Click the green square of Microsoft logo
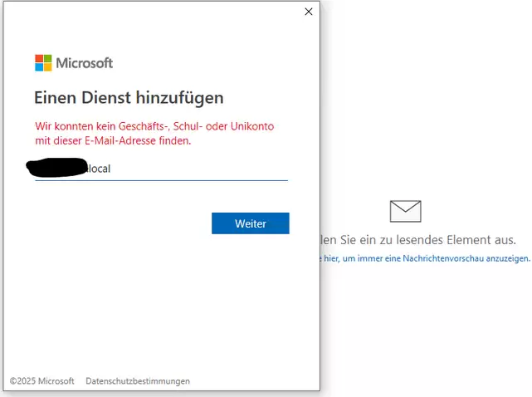Viewport: 532px width, 397px height. pos(48,58)
